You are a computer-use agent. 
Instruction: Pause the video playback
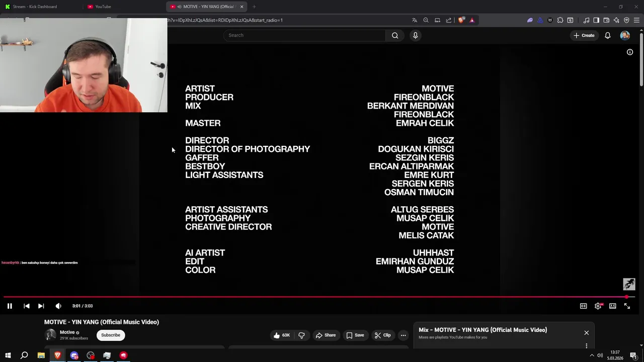point(10,306)
